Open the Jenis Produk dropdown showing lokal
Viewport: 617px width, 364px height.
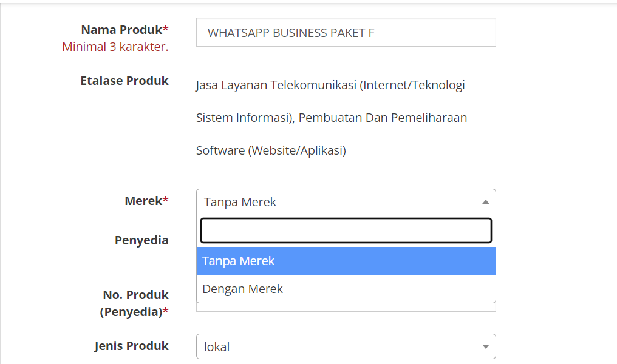346,346
